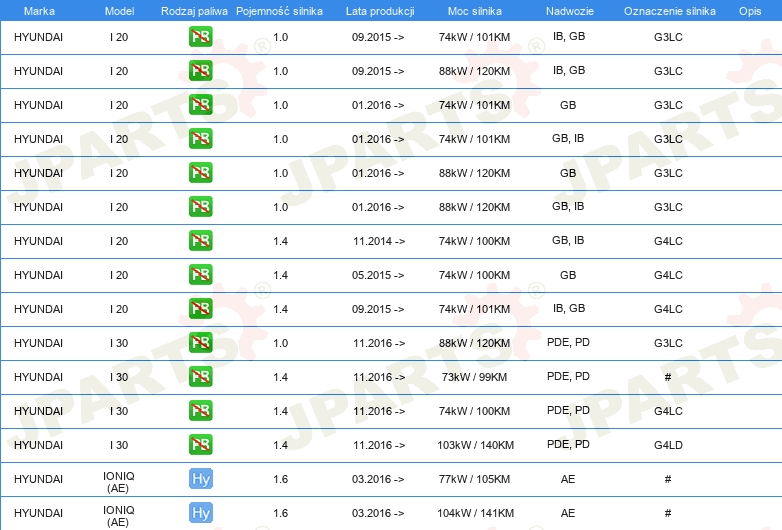Select the 77kW / 105KM power cell
The width and height of the screenshot is (782, 530).
tap(474, 479)
